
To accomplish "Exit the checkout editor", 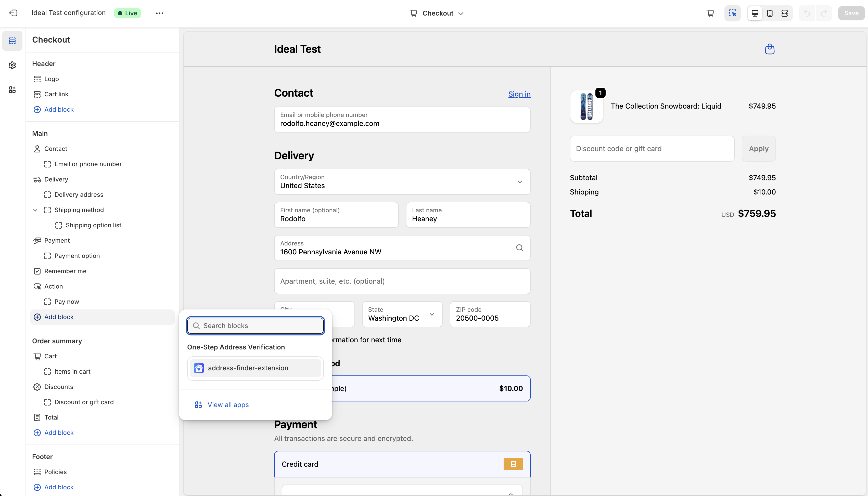I will pyautogui.click(x=14, y=13).
